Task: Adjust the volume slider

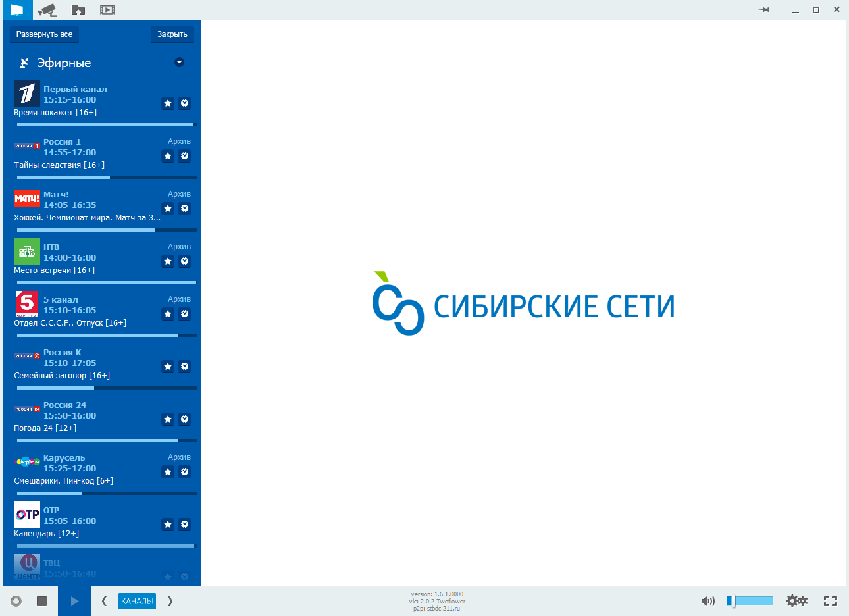Action: click(x=750, y=601)
